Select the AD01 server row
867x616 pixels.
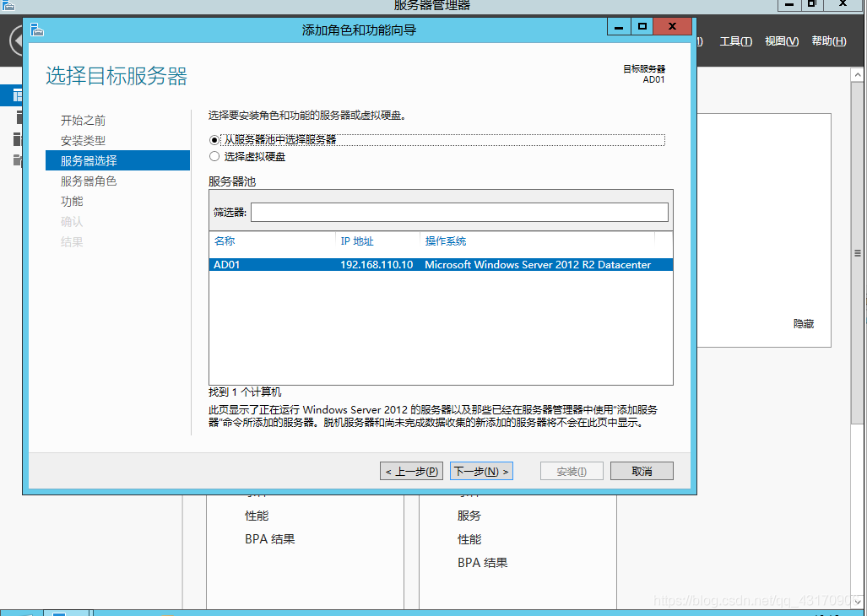click(441, 265)
